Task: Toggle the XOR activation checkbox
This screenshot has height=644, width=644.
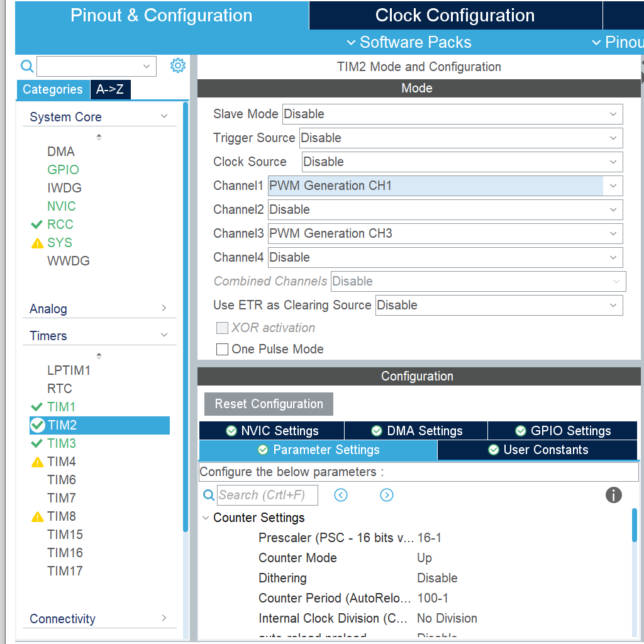Action: pyautogui.click(x=222, y=328)
